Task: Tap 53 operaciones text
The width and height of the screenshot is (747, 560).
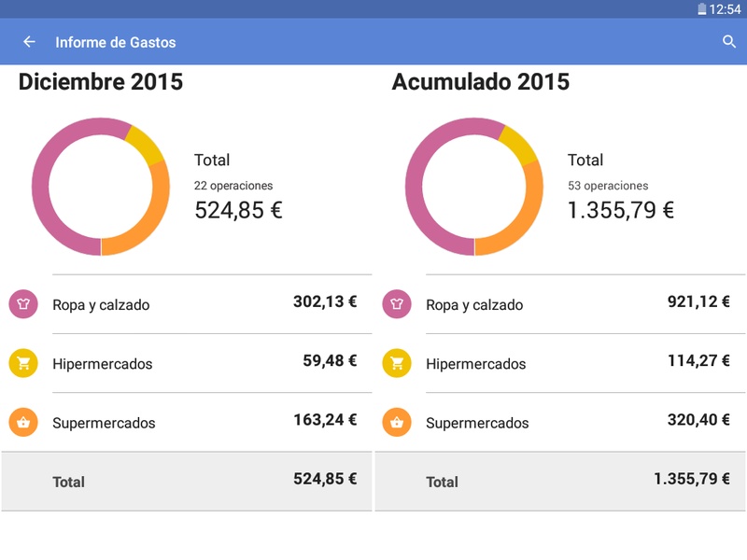Action: (x=608, y=185)
